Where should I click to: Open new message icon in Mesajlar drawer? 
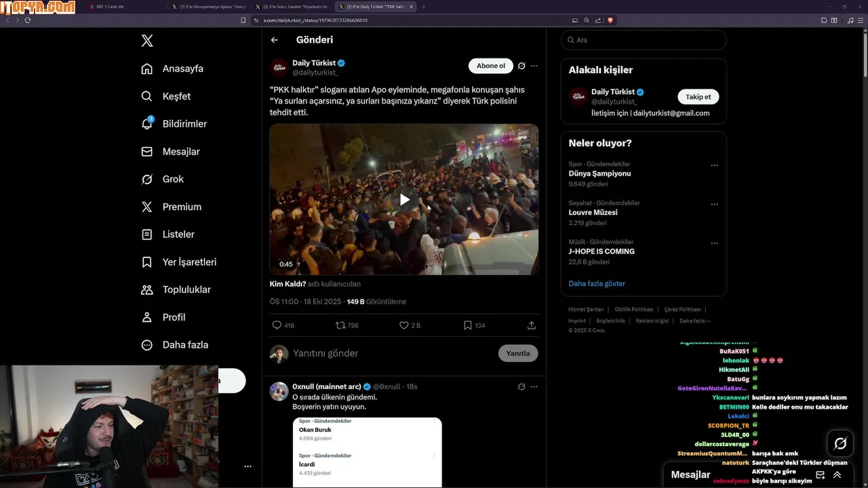click(820, 475)
